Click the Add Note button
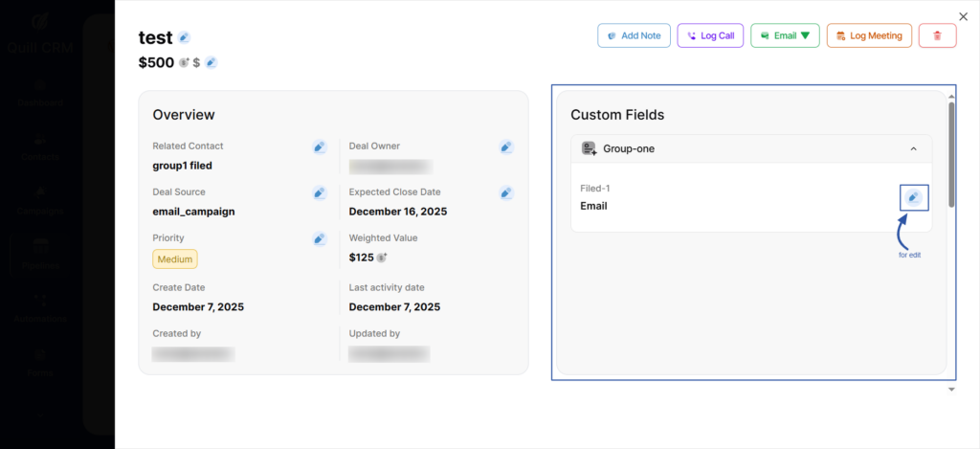 [x=634, y=35]
